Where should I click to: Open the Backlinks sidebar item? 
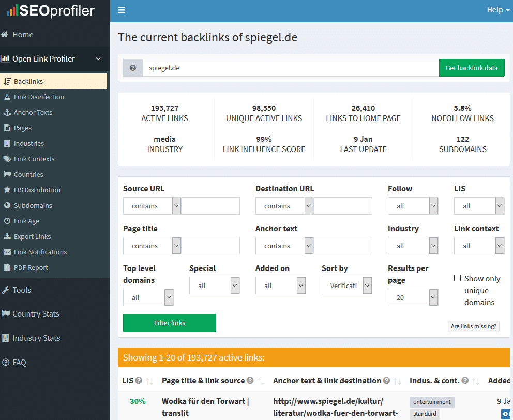(x=54, y=81)
